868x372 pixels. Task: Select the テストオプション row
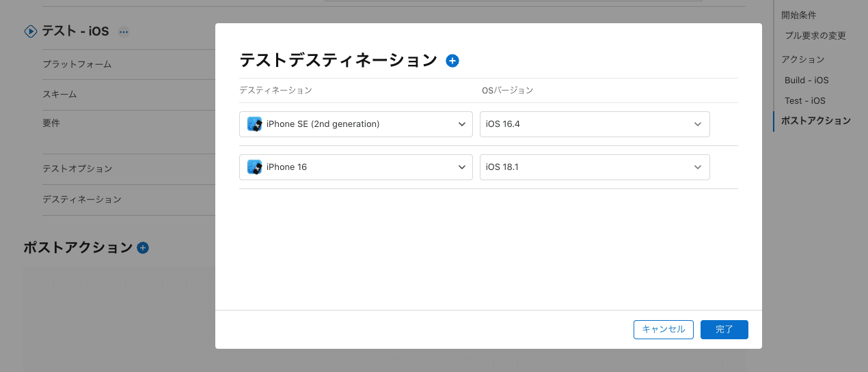pyautogui.click(x=77, y=169)
